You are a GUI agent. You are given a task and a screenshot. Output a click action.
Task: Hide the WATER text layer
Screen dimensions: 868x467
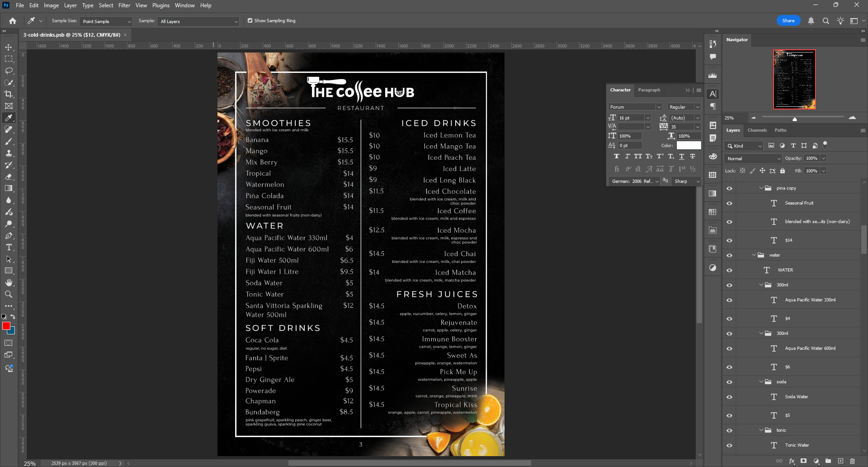[x=729, y=270]
